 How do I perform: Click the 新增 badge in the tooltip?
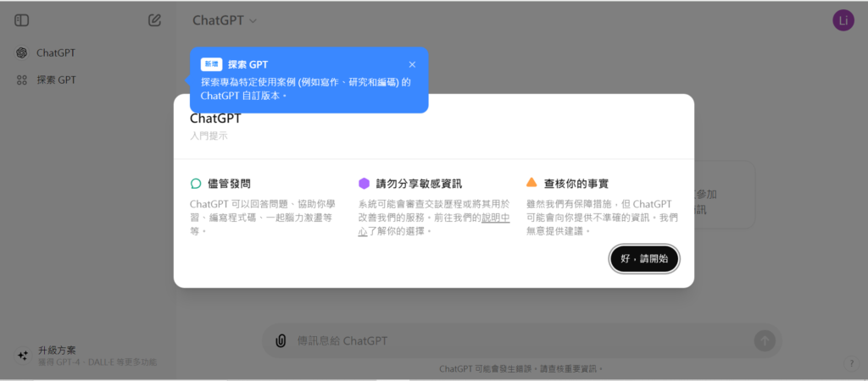pyautogui.click(x=211, y=64)
